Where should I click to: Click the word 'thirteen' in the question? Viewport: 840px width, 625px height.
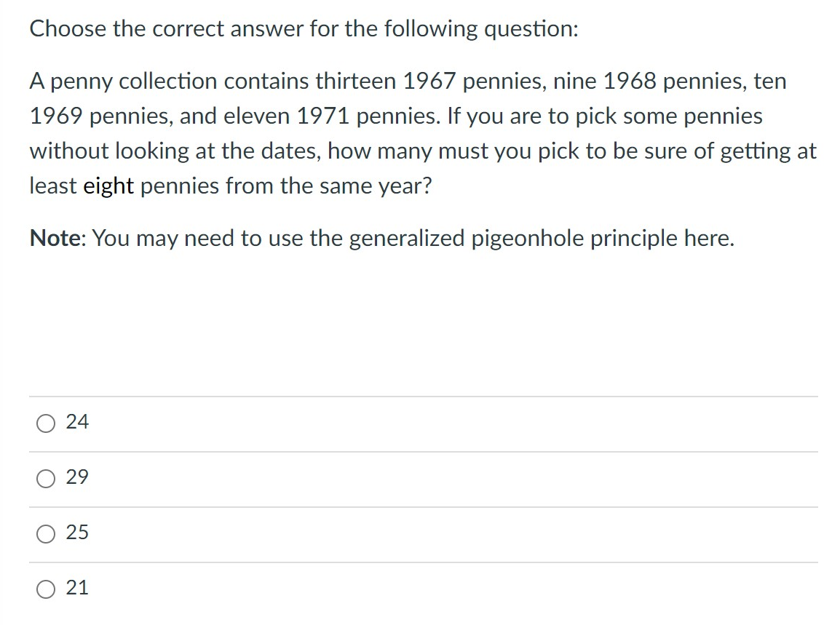pos(356,81)
